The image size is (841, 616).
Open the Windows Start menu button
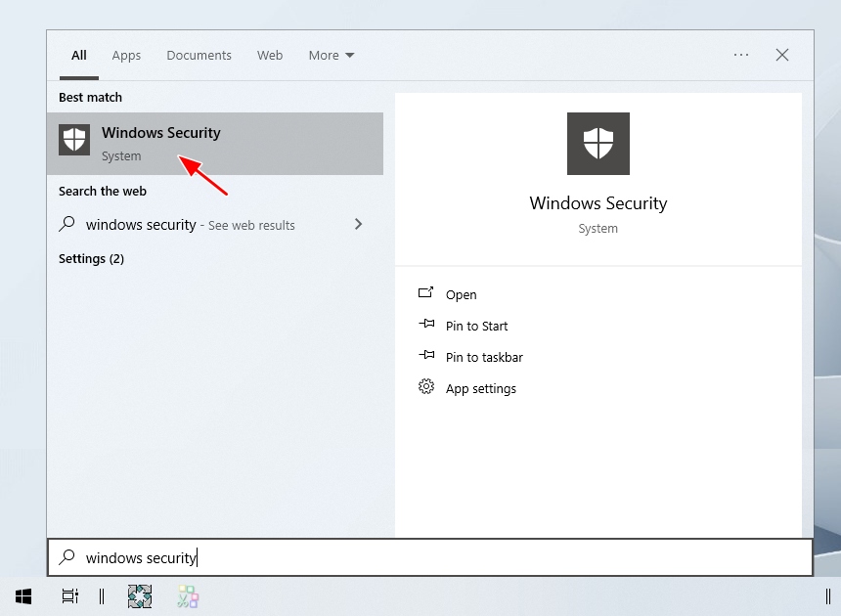[x=23, y=595]
